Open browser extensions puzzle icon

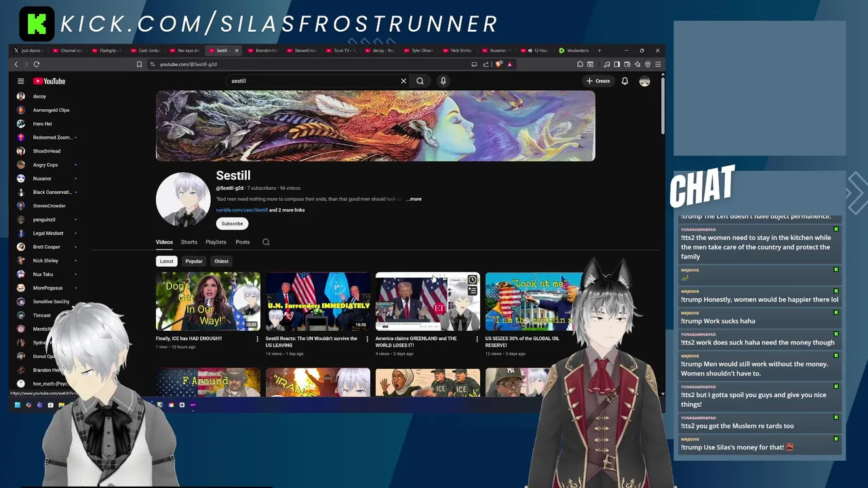tap(580, 64)
